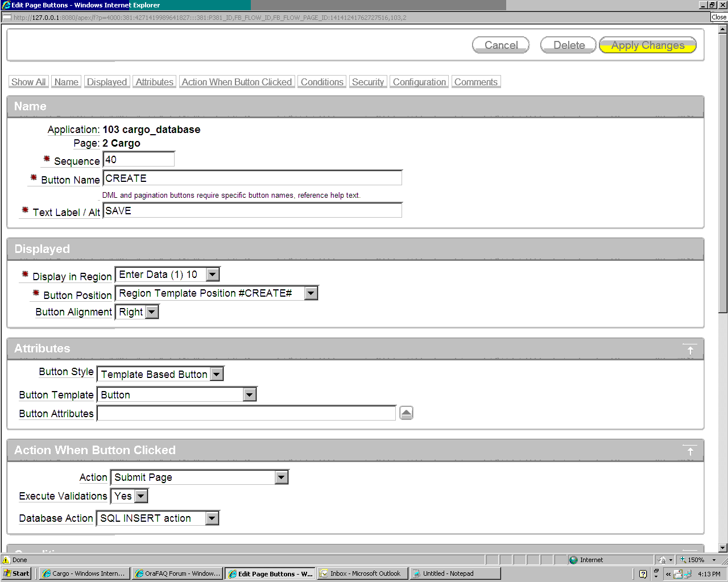Click into the Button Name text field

pos(252,178)
